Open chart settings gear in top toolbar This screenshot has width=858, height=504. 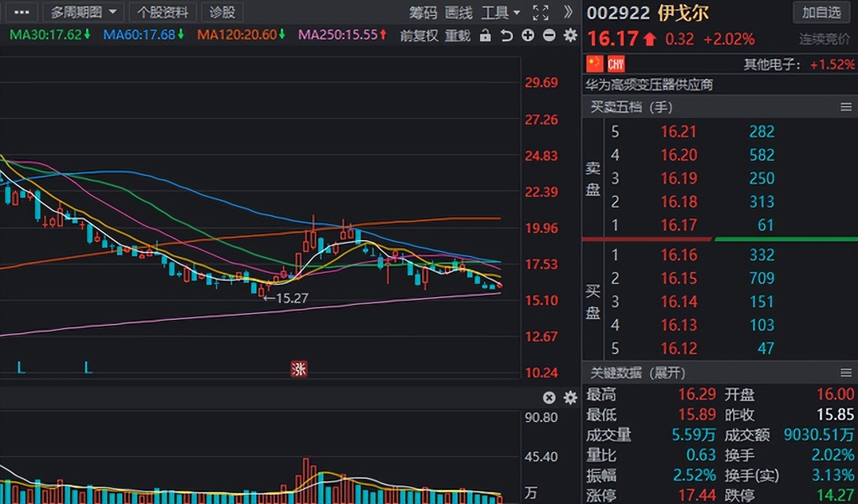[570, 36]
